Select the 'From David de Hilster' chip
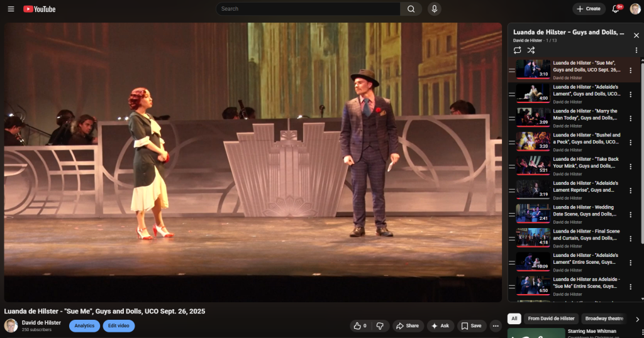Image resolution: width=644 pixels, height=338 pixels. [551, 319]
